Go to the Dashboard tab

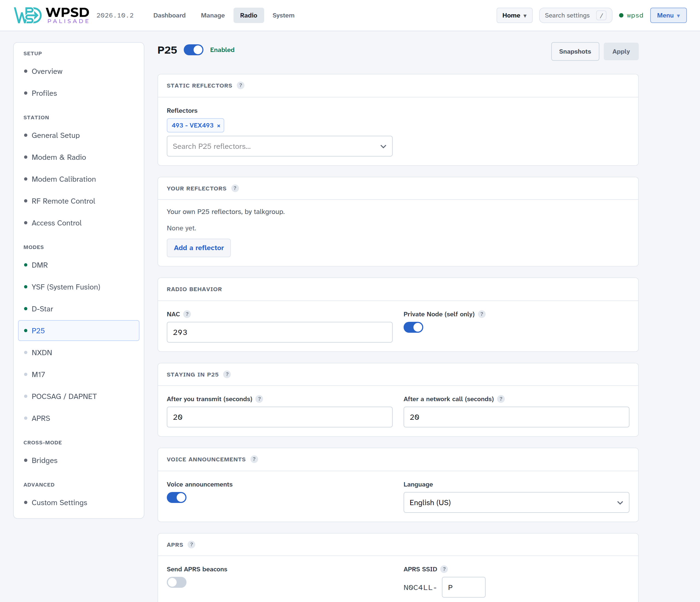click(x=170, y=16)
